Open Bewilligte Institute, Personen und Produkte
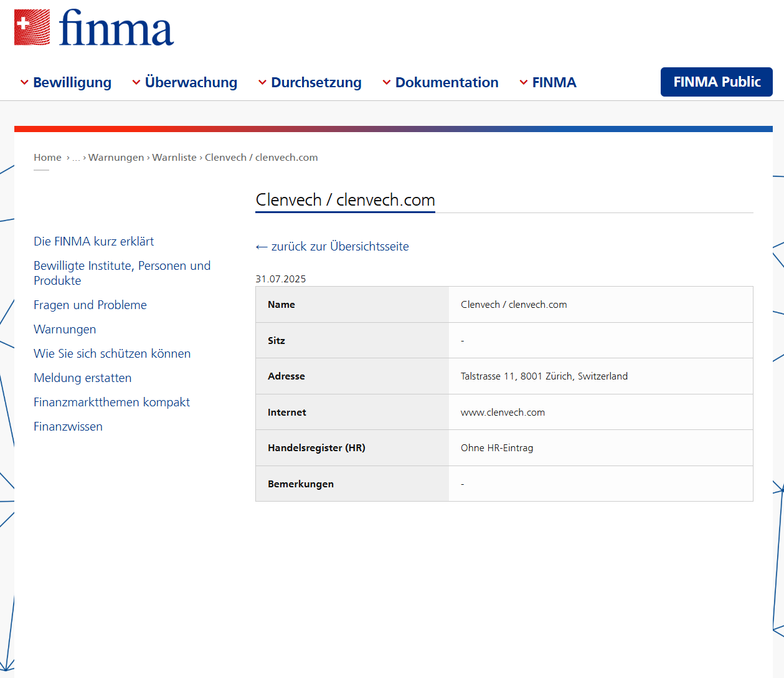Viewport: 784px width, 678px height. coord(122,273)
